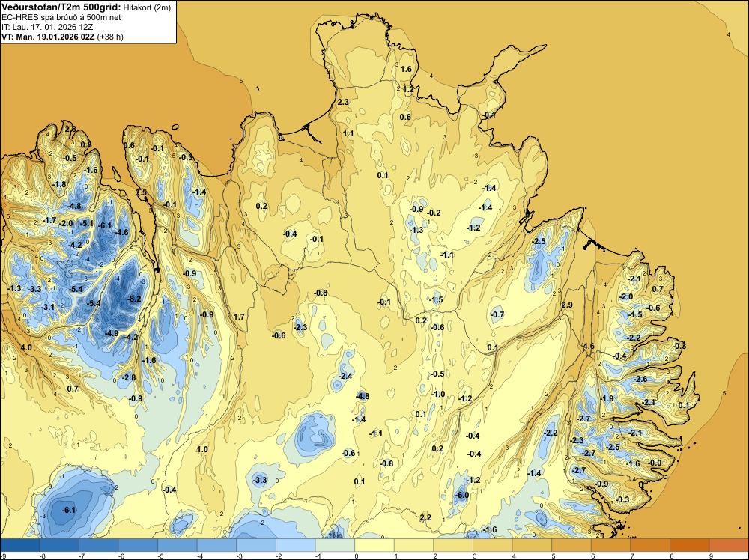Click the 4.0 temperature value

click(x=26, y=347)
